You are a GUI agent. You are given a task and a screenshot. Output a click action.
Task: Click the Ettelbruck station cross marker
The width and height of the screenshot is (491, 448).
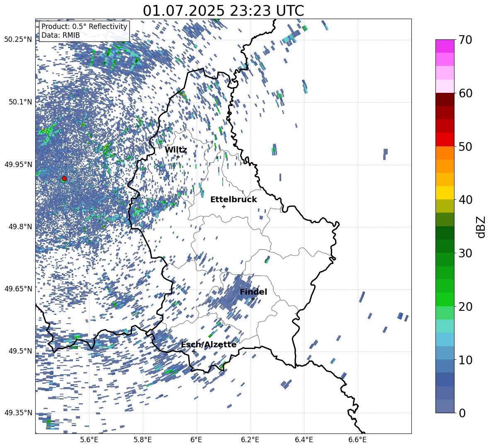point(224,206)
